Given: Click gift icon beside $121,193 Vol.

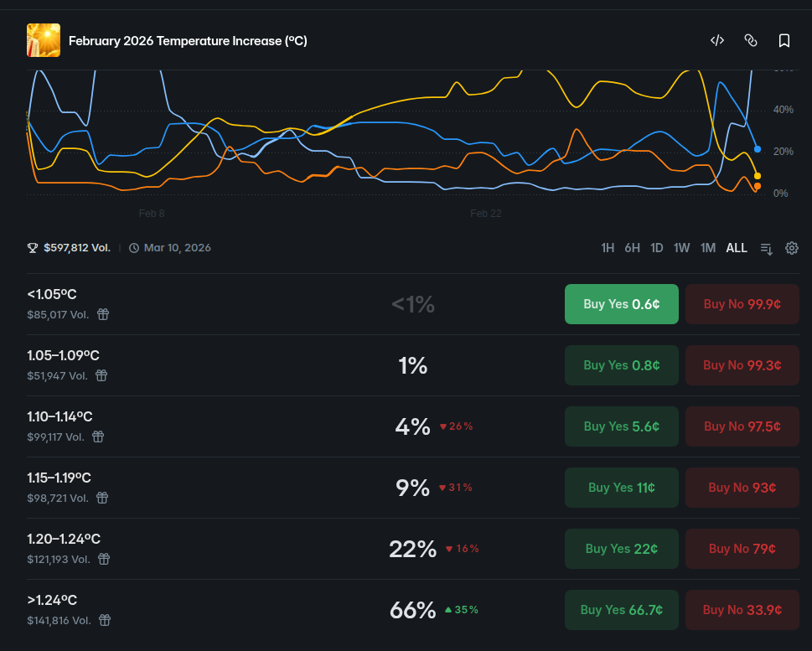Looking at the screenshot, I should [x=104, y=559].
